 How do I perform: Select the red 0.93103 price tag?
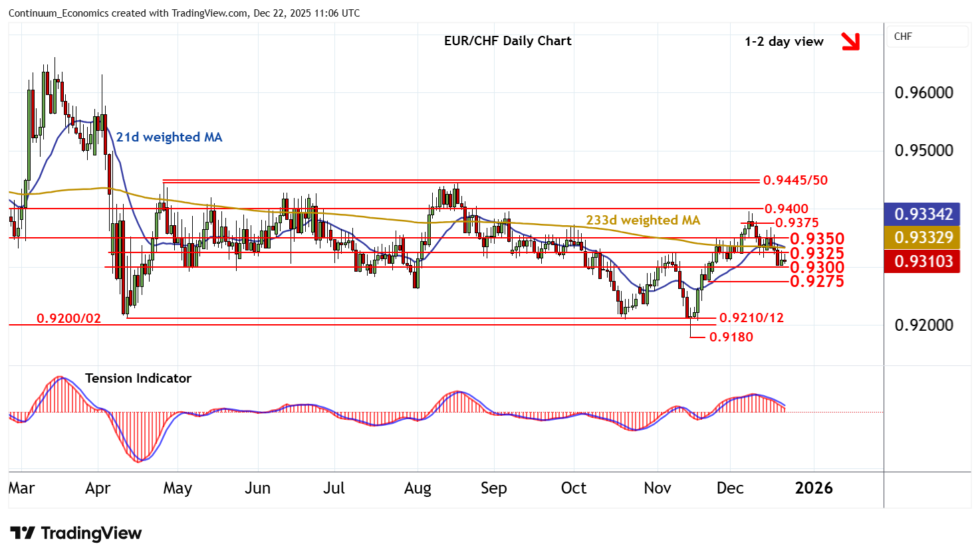pyautogui.click(x=923, y=262)
